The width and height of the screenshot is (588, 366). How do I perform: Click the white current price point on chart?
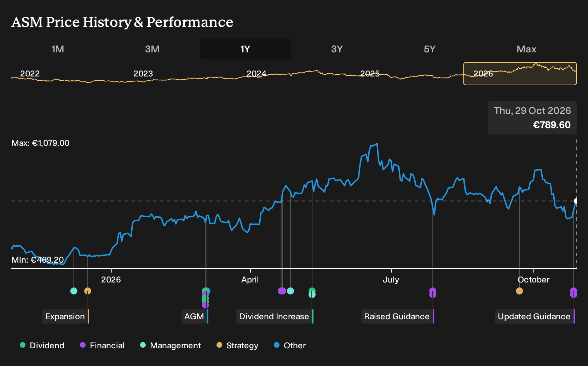click(576, 201)
